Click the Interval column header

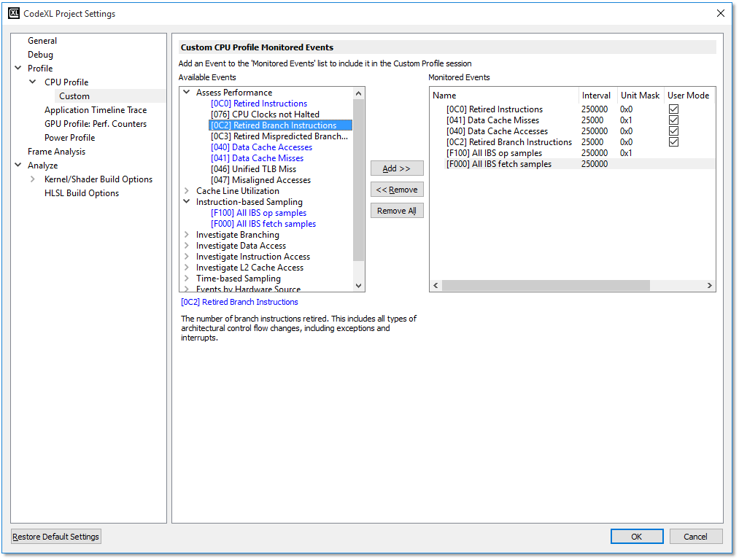coord(597,95)
